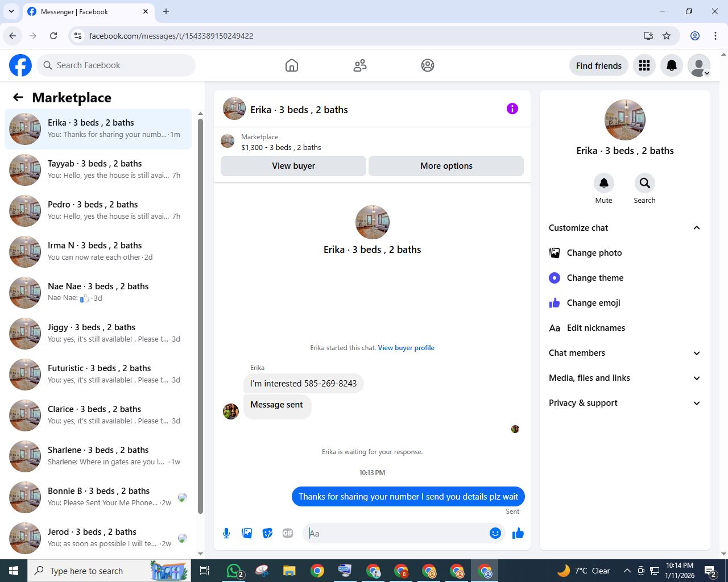This screenshot has width=728, height=582.
Task: Mute this conversation with the bell
Action: (604, 183)
